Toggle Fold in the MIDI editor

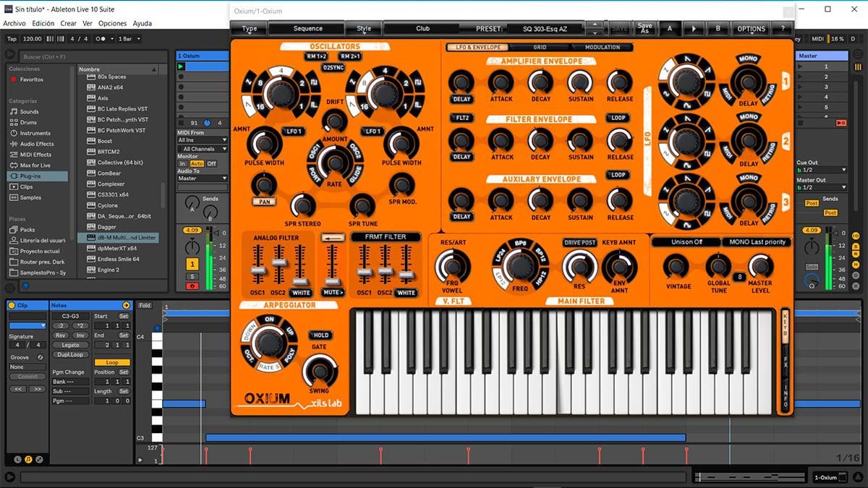coord(145,306)
